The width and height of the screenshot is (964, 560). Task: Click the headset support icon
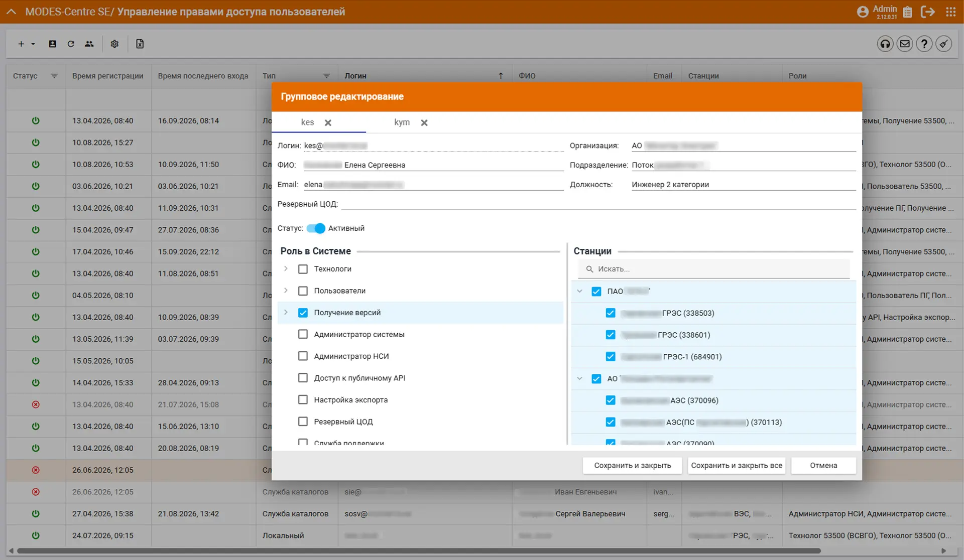pyautogui.click(x=885, y=44)
